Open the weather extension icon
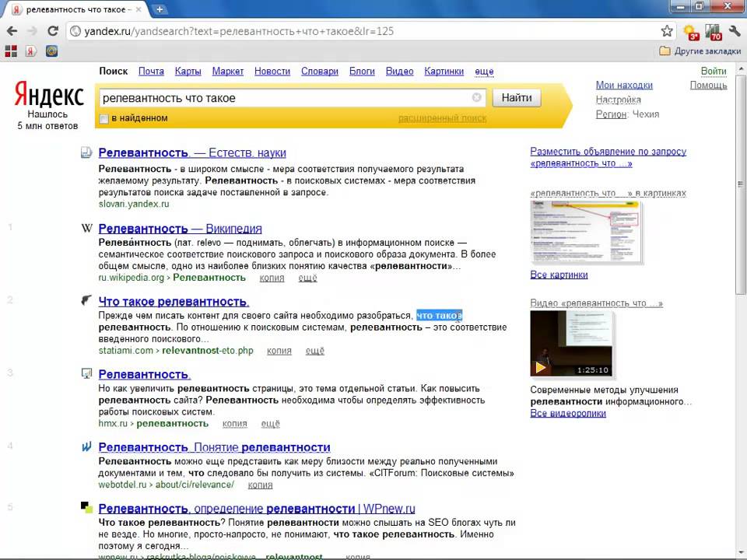747x560 pixels. tap(691, 33)
